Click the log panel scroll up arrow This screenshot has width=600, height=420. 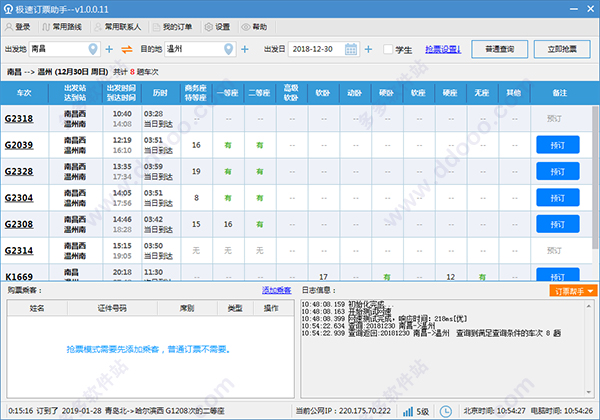[x=589, y=306]
